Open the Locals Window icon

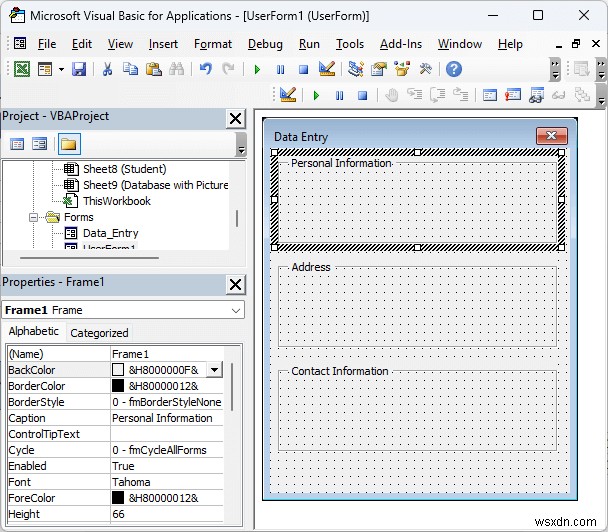(490, 95)
